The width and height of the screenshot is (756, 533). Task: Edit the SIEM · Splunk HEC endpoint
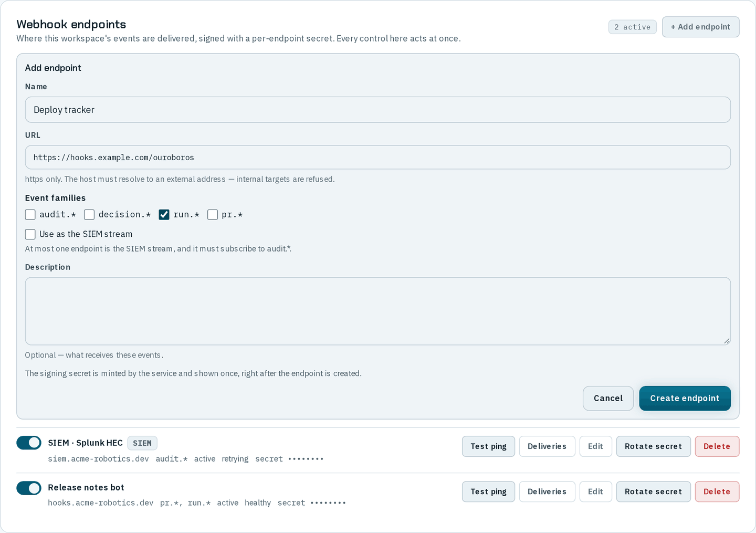pos(595,446)
